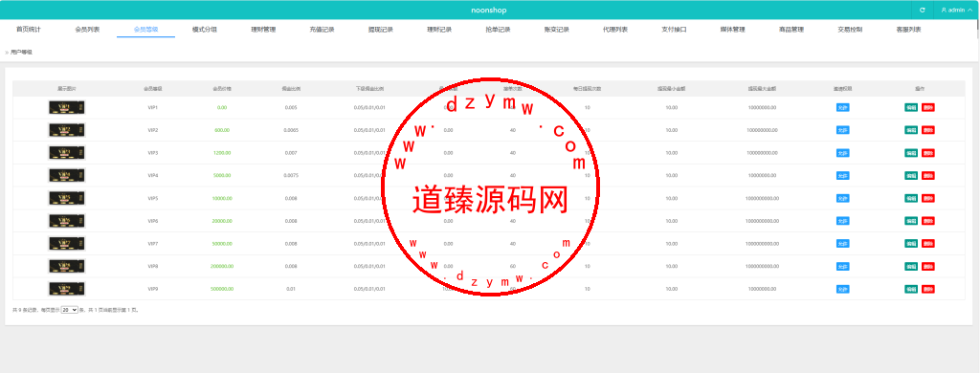
Task: Click the VIP7 row thumbnail image
Action: pyautogui.click(x=67, y=243)
